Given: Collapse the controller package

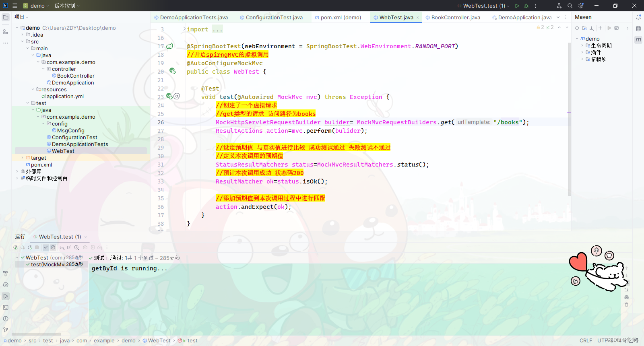Looking at the screenshot, I should pyautogui.click(x=43, y=69).
